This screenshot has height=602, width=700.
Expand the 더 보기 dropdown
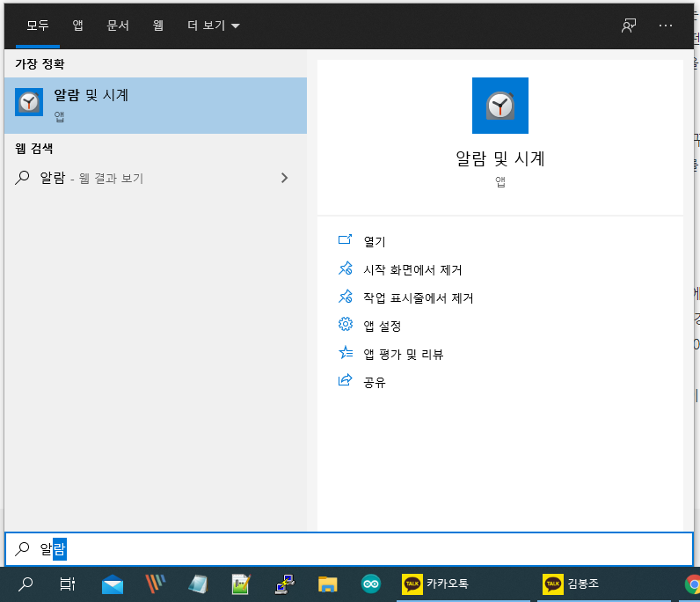[x=214, y=26]
